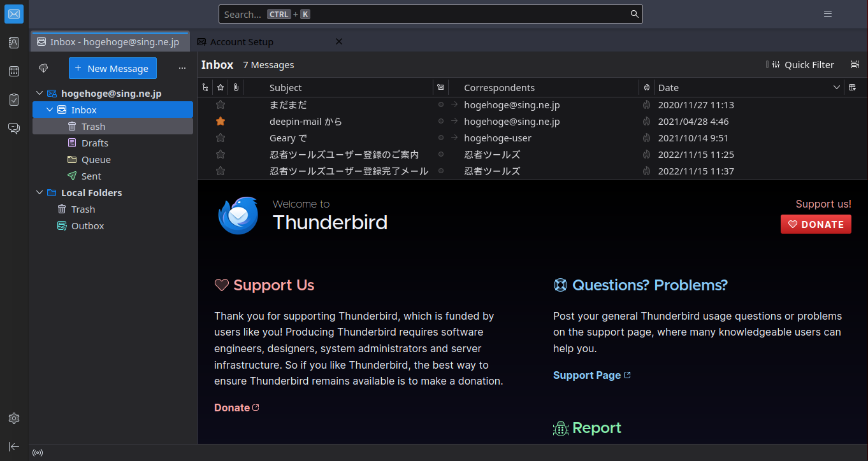Open the Queue folder
This screenshot has height=461, width=868.
(x=113, y=159)
